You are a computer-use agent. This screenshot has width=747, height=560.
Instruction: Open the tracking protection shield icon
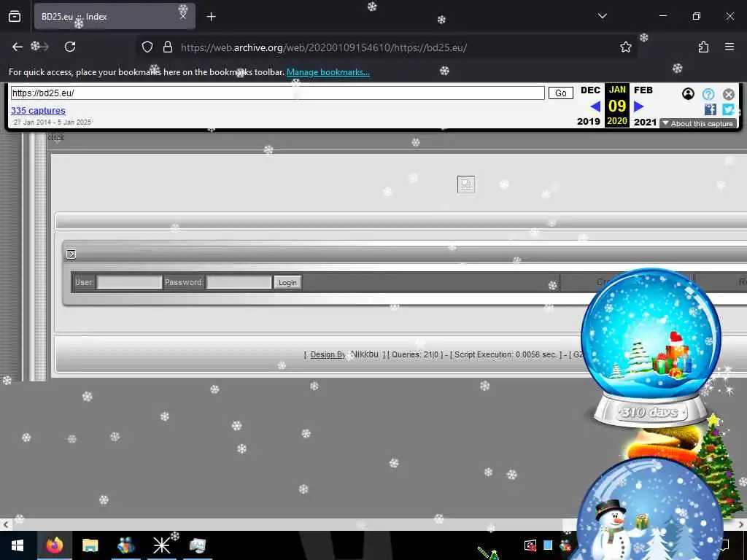147,47
